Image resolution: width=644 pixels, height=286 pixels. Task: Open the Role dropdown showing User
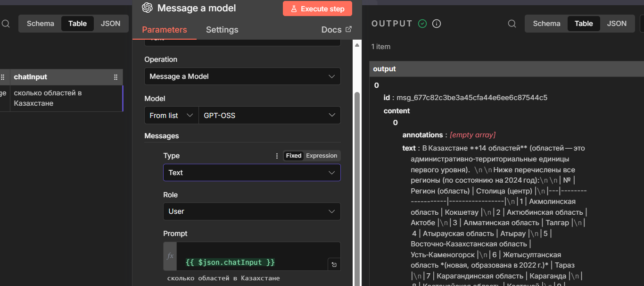pyautogui.click(x=252, y=211)
